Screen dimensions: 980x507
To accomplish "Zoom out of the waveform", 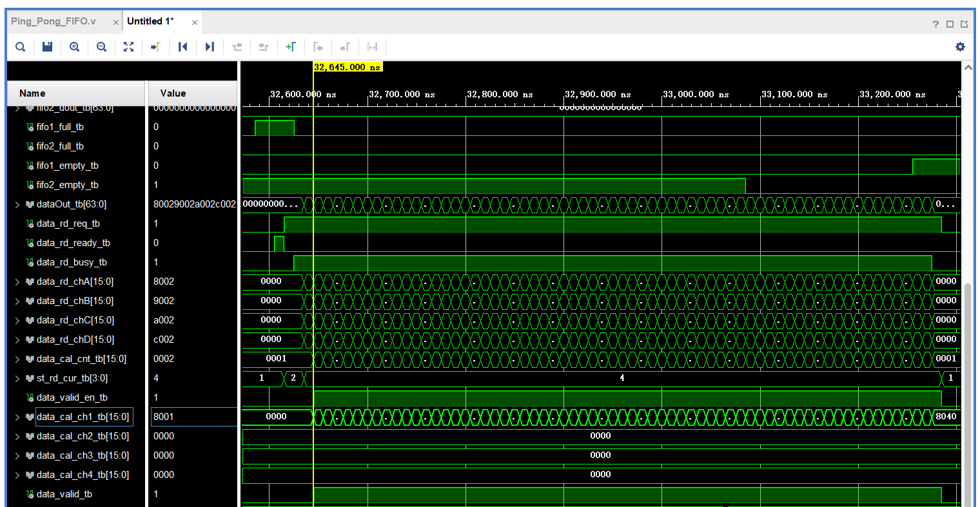I will click(101, 46).
